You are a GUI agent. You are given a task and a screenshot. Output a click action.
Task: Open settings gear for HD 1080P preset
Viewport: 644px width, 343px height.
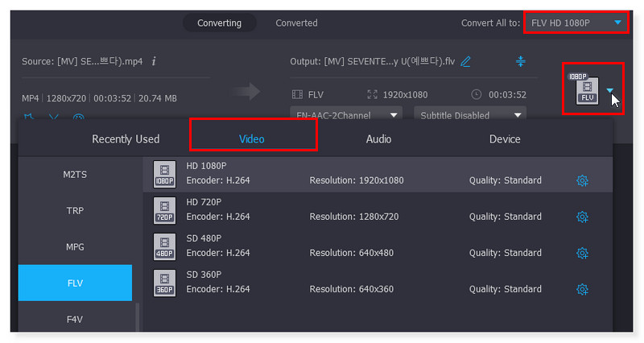point(583,180)
